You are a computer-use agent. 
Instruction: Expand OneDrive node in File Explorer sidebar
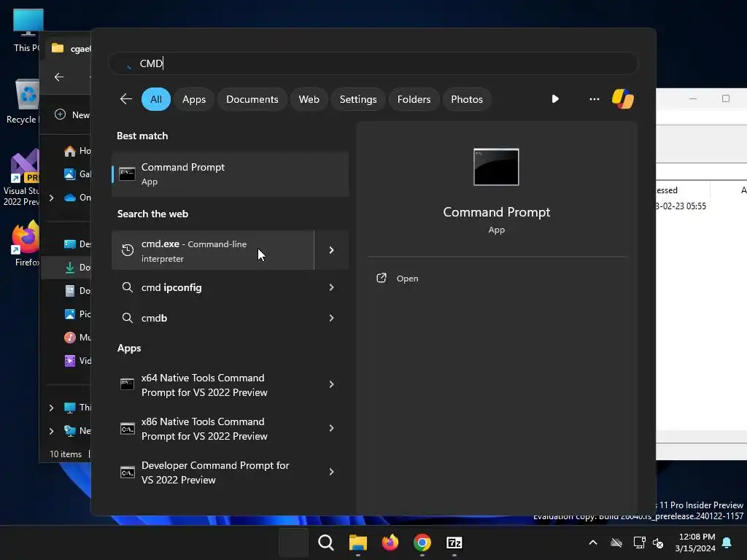point(52,197)
